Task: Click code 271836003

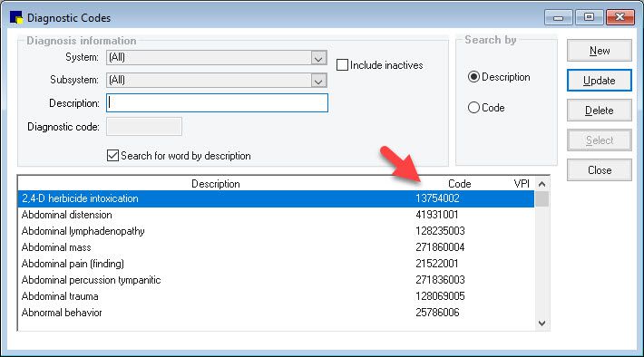Action: pos(440,280)
